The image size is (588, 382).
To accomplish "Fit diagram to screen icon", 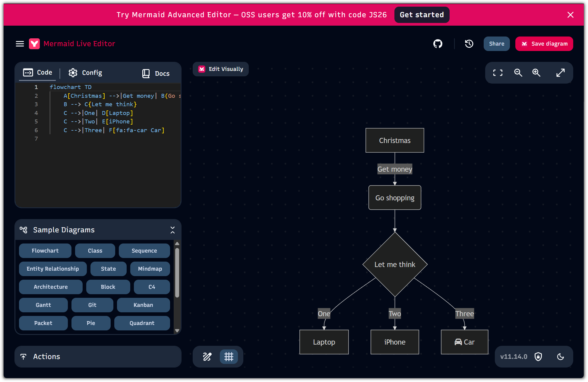I will 498,73.
